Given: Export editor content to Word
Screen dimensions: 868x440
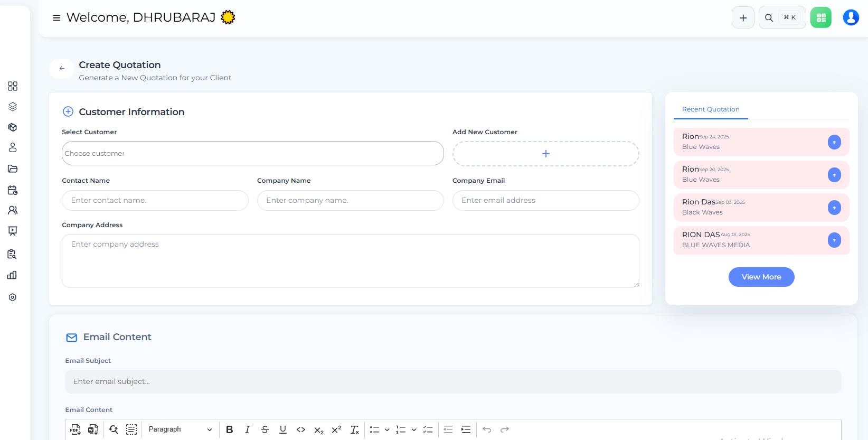Looking at the screenshot, I should click(93, 429).
